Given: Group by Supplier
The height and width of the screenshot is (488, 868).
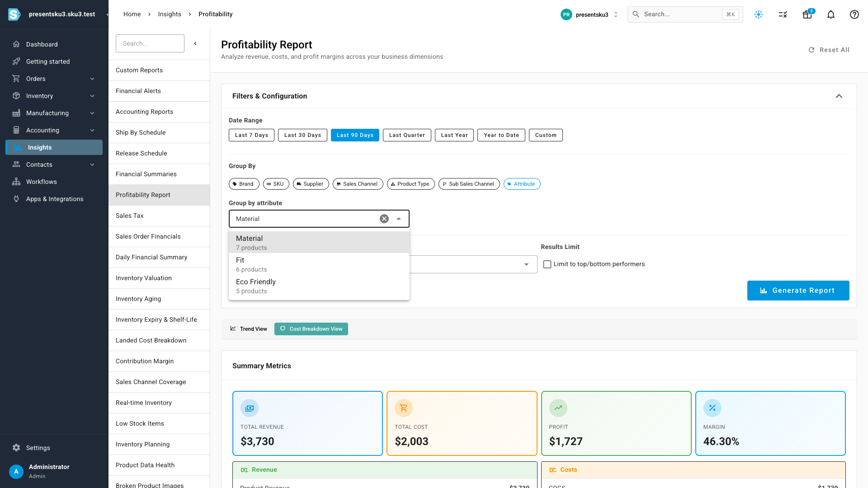Looking at the screenshot, I should [311, 184].
